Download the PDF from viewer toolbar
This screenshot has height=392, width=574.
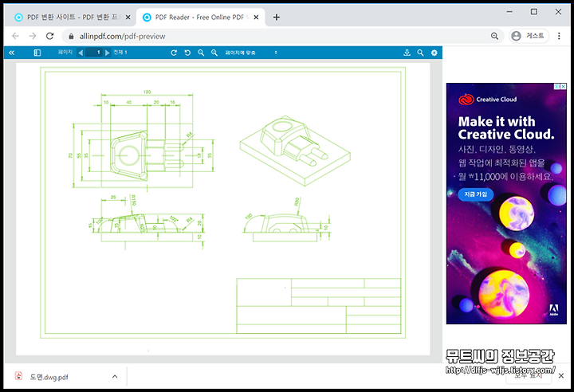click(407, 53)
